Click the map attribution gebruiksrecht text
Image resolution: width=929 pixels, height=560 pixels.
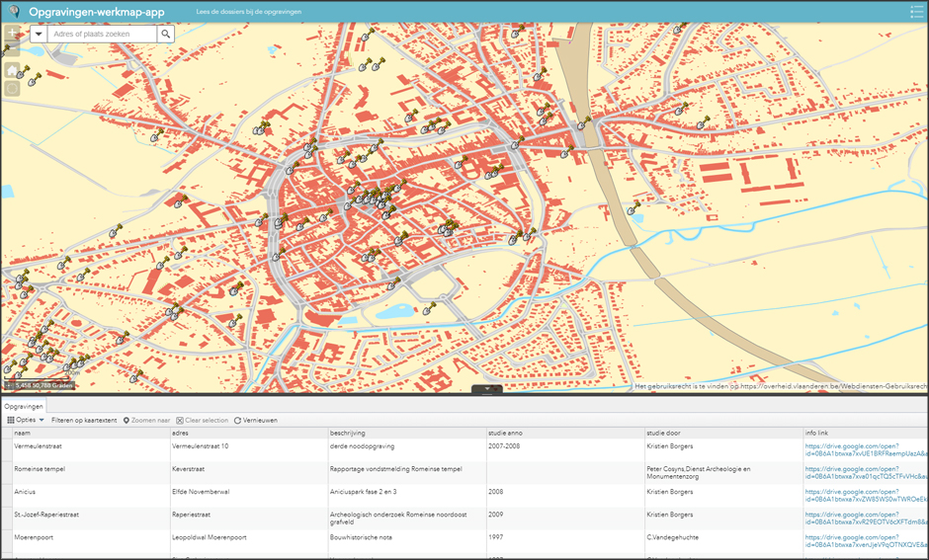(781, 386)
